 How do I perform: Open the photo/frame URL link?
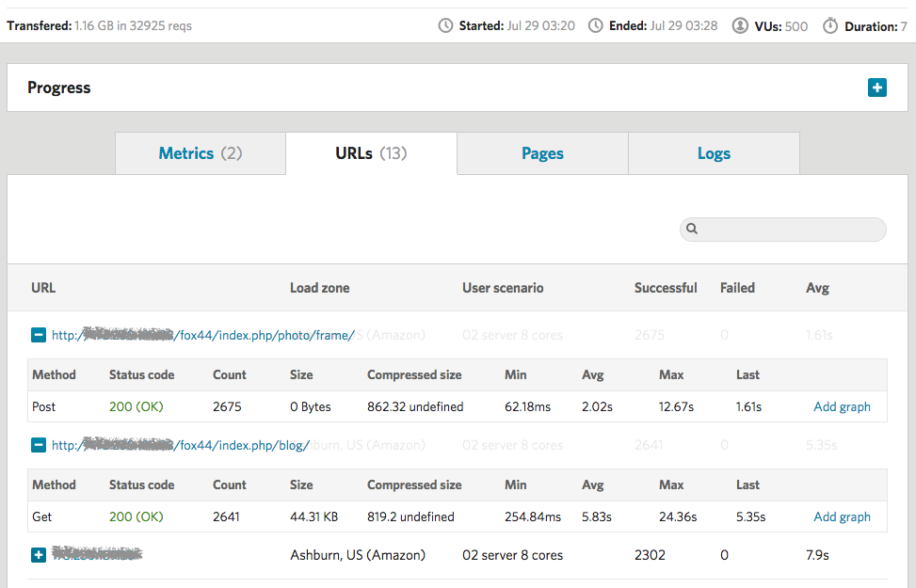coord(202,335)
